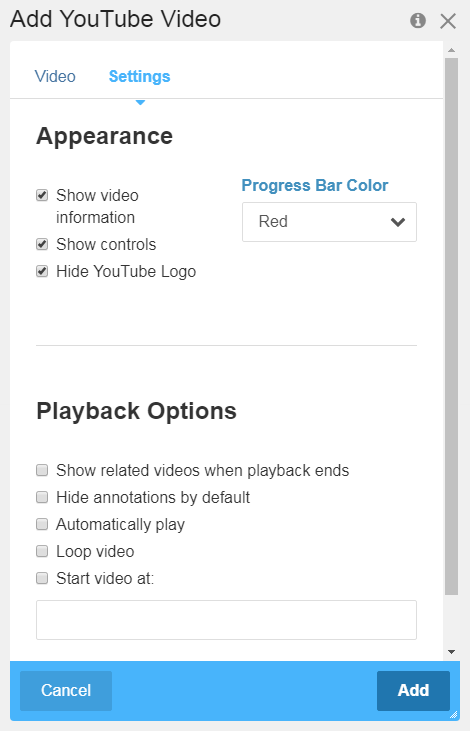Viewport: 470px width, 731px height.
Task: Open the Red progress bar color dropdown
Action: pyautogui.click(x=329, y=222)
